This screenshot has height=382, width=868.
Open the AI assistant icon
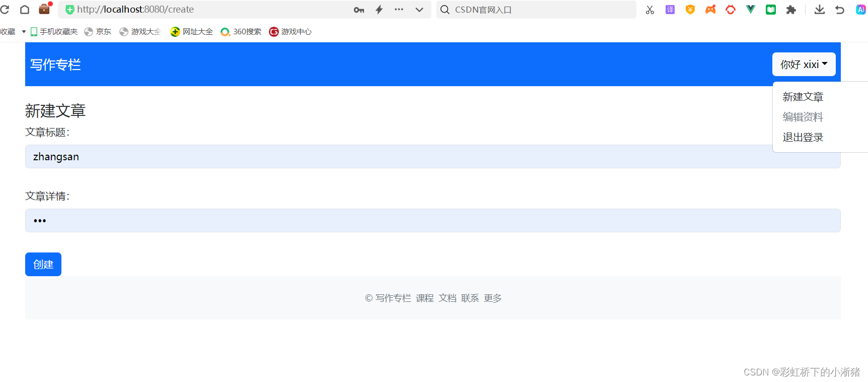pos(861,10)
